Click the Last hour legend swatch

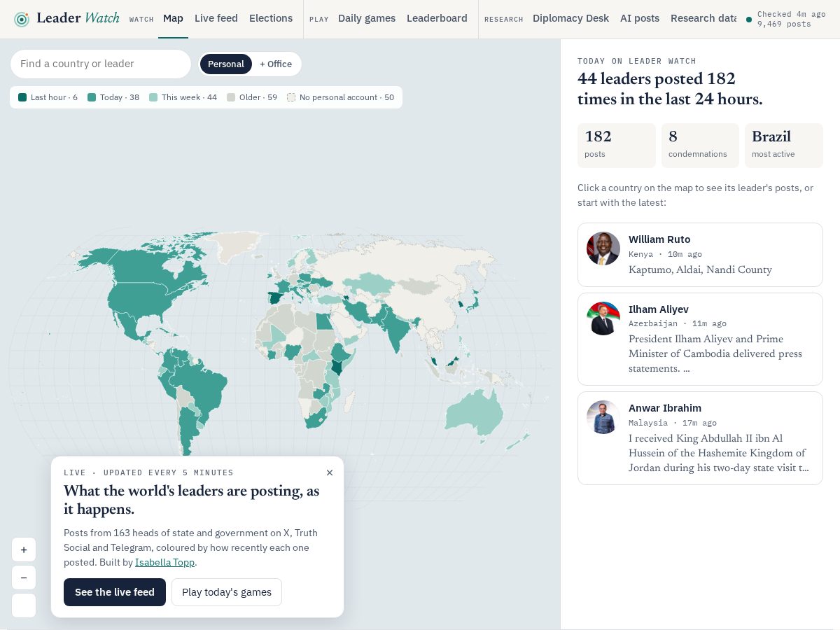(x=22, y=97)
